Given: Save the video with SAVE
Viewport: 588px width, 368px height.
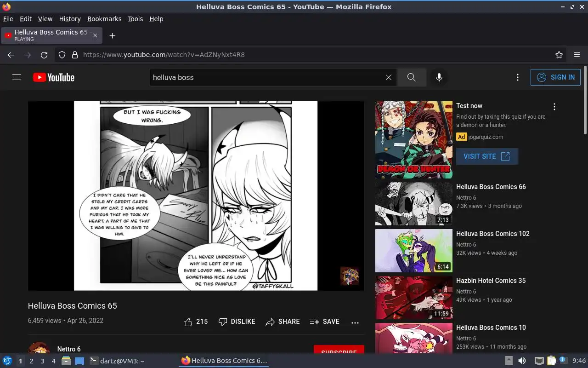Looking at the screenshot, I should (x=324, y=322).
